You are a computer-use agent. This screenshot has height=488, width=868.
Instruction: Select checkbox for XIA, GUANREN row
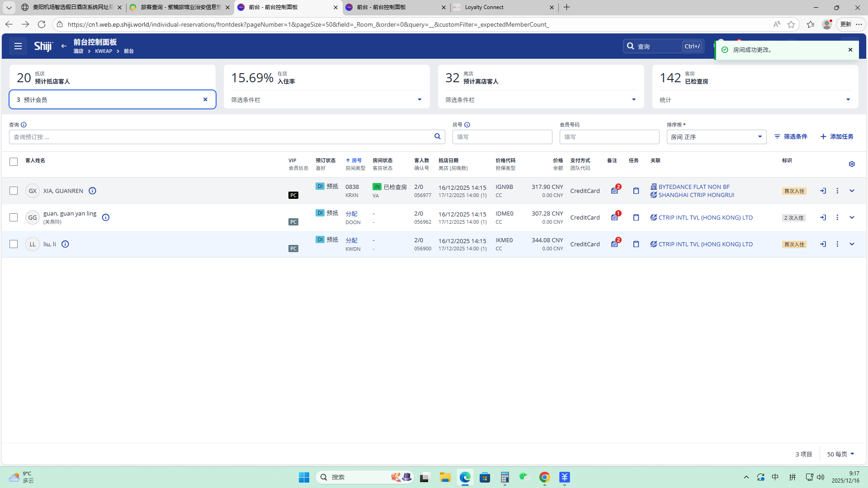click(14, 191)
